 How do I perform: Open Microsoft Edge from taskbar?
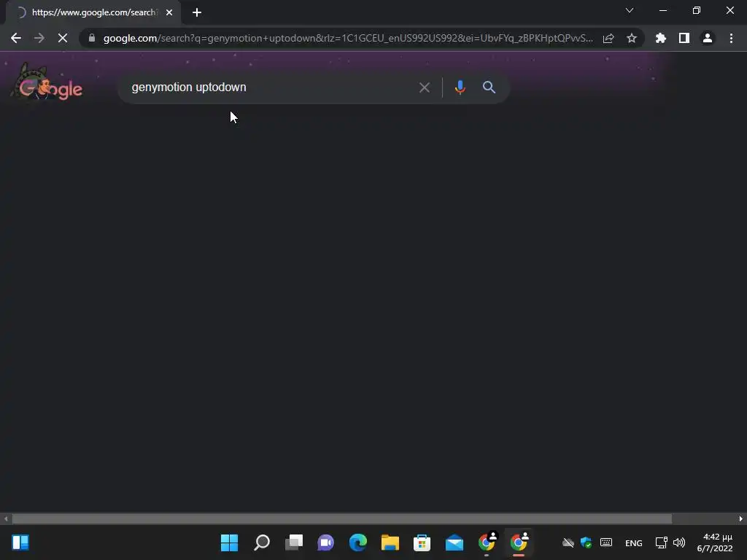[x=357, y=542]
